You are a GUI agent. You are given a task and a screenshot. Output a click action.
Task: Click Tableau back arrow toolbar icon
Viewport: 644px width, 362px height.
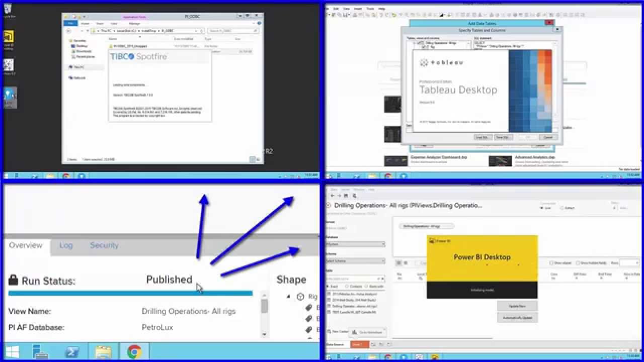point(333,196)
